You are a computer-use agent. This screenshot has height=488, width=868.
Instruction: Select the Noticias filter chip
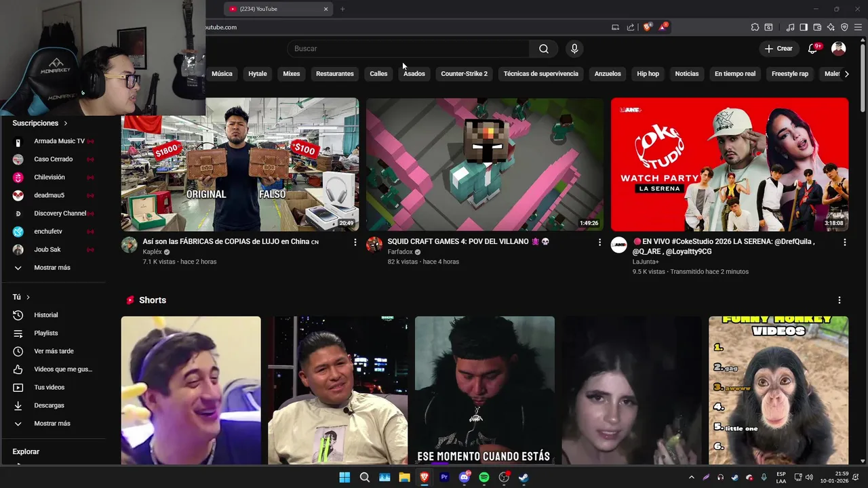[686, 74]
